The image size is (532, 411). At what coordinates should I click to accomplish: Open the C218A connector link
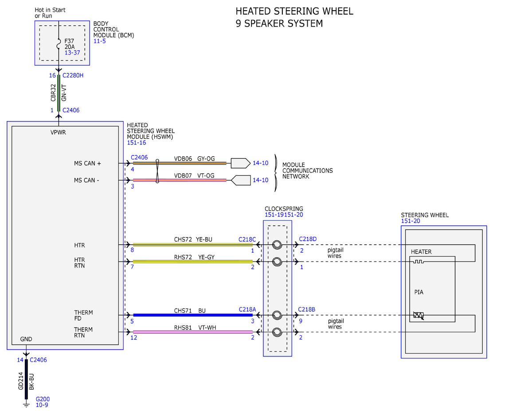click(x=247, y=310)
